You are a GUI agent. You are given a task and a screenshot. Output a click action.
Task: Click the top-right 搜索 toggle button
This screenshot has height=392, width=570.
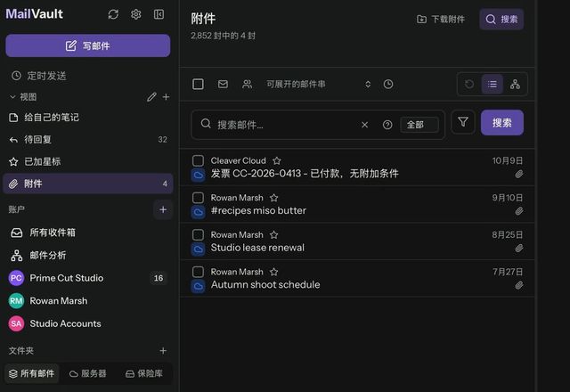point(501,20)
